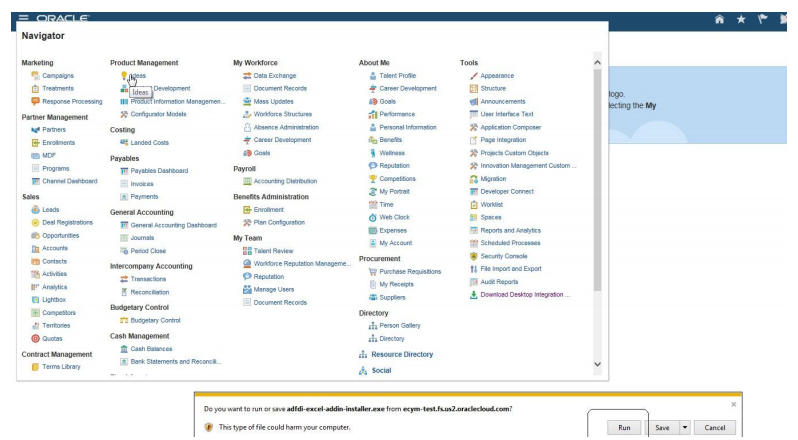Click the Navigator vertical scrollbar thumb
798x440 pixels.
(597, 180)
